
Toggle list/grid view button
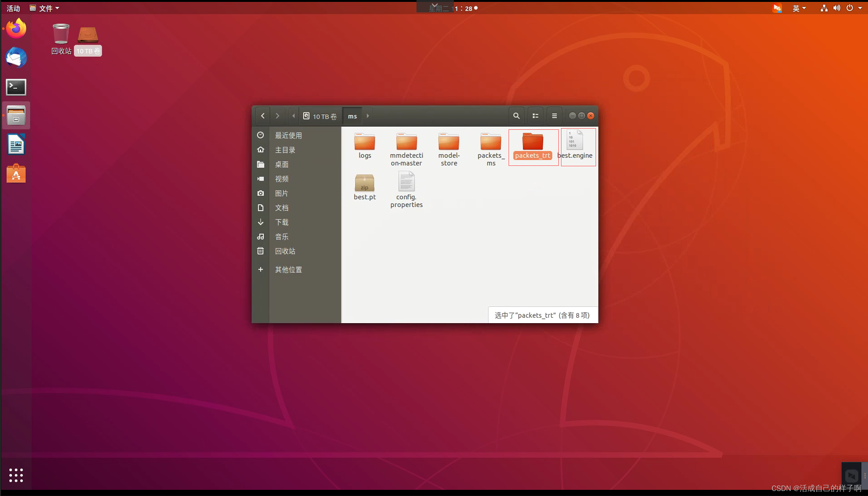tap(535, 116)
